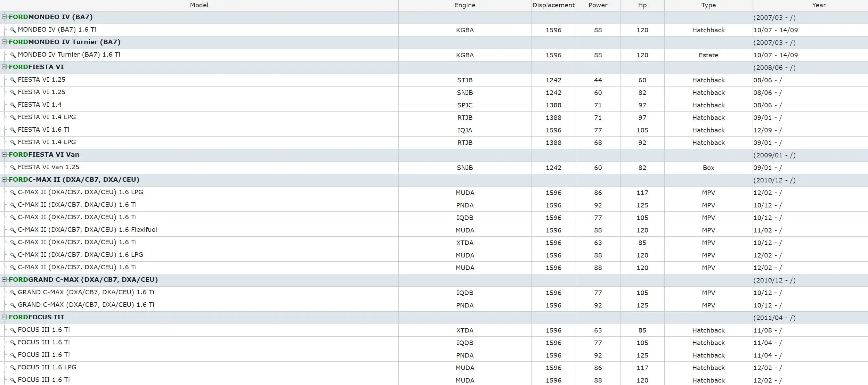Collapse the FORD FIESTA VI Van group

[5, 154]
